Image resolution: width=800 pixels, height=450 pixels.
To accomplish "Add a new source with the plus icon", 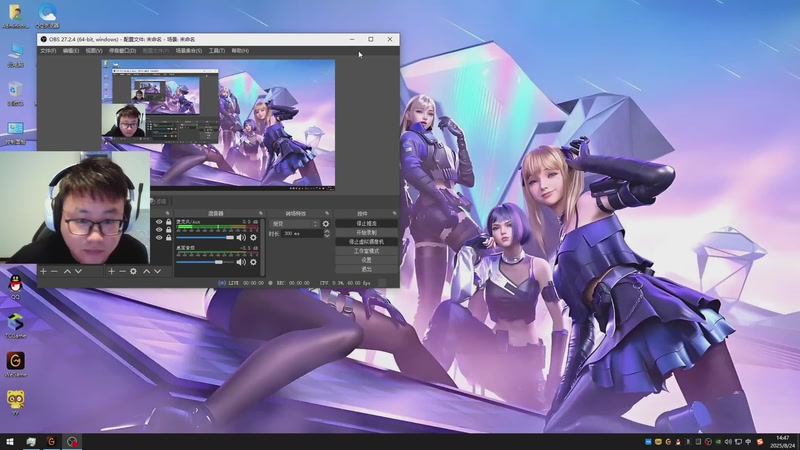I will click(x=111, y=271).
